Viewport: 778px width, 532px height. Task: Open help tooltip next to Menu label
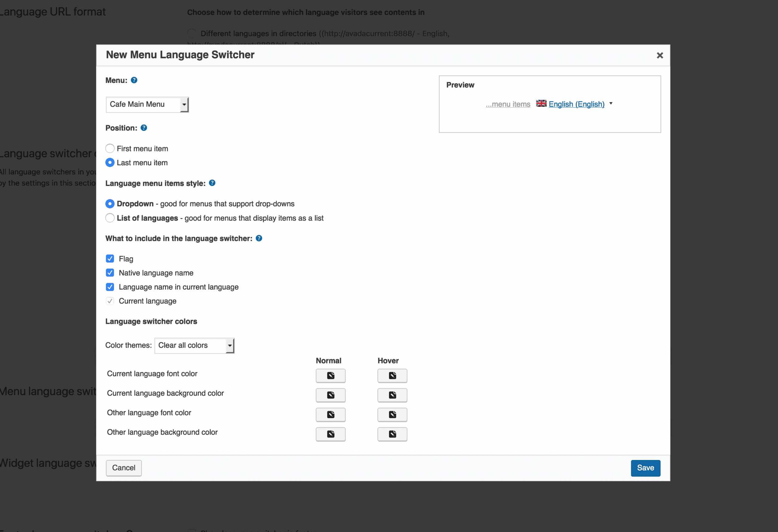(x=134, y=80)
